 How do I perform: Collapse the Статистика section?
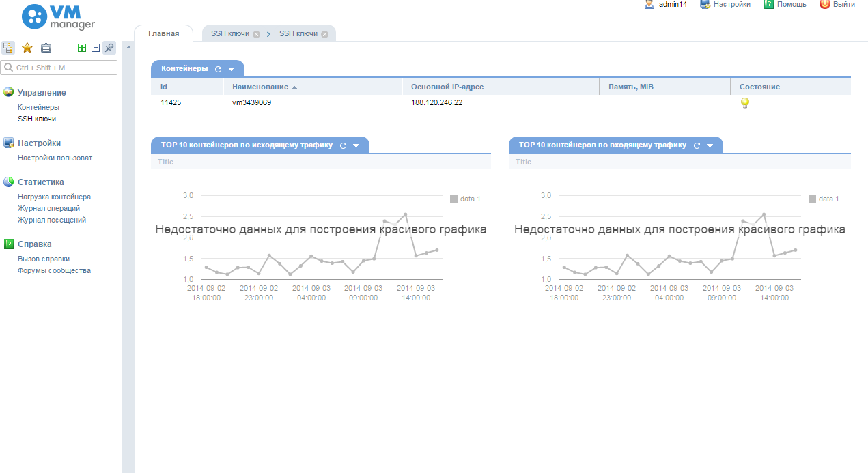(x=41, y=182)
